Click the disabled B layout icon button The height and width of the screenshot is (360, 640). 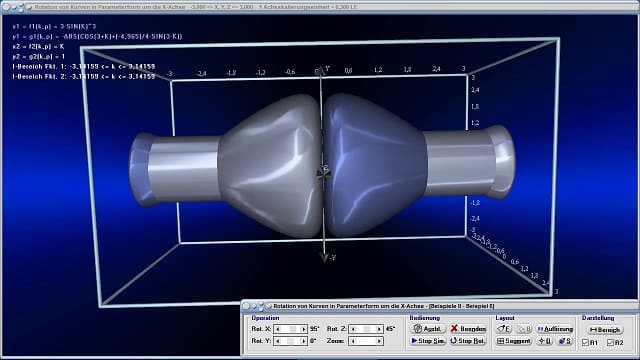[x=524, y=329]
